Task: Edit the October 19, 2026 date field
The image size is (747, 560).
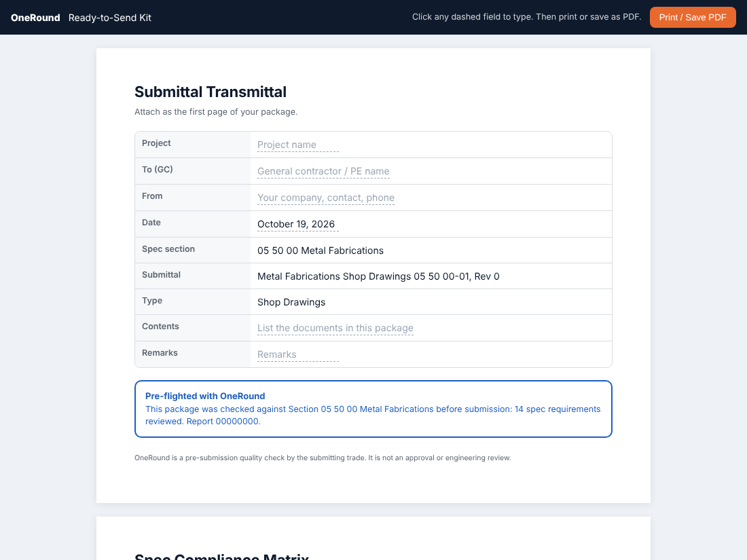Action: click(x=297, y=224)
